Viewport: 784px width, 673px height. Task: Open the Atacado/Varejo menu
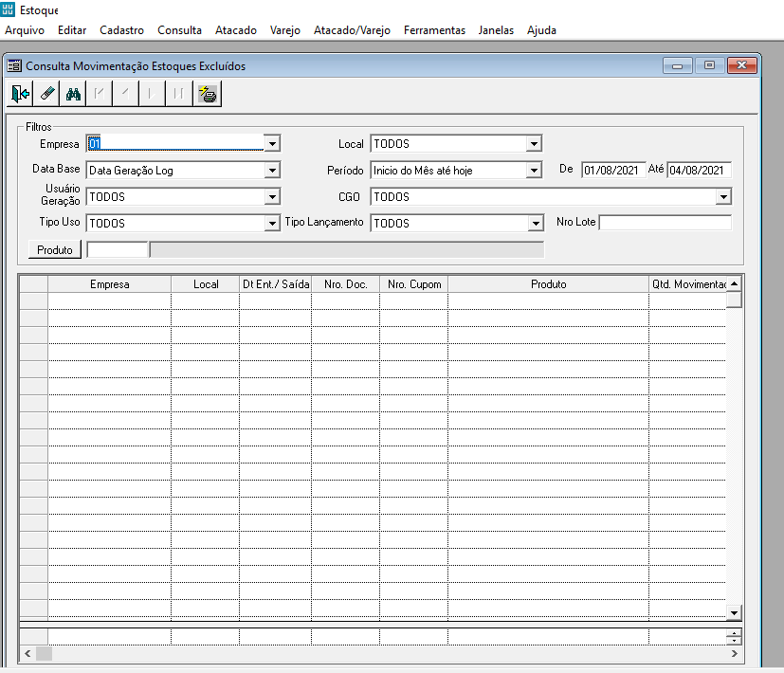pos(352,30)
